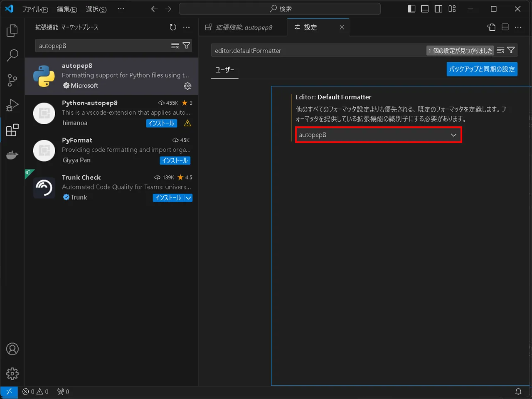Screen dimensions: 532x399
Task: Open settings JSON file icon
Action: (x=491, y=27)
